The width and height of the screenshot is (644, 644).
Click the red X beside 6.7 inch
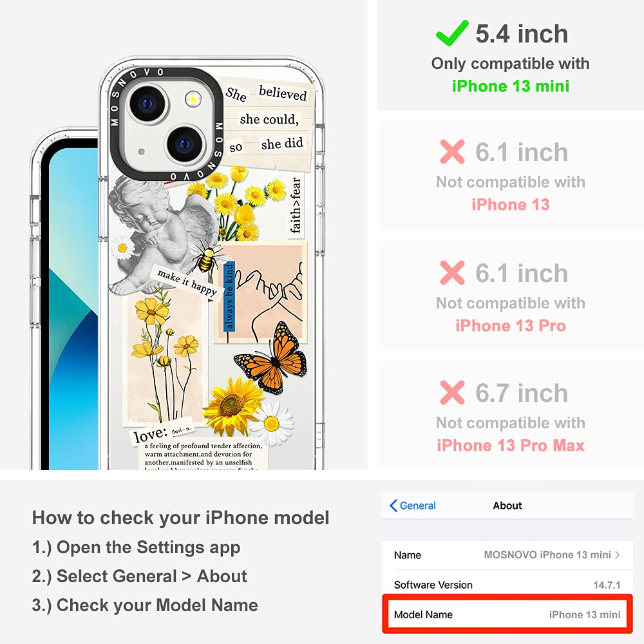click(452, 392)
